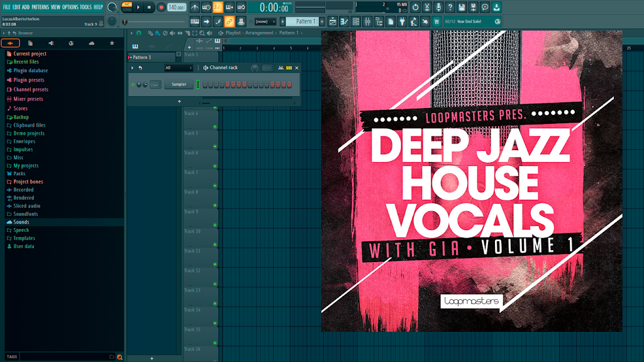644x362 pixels.
Task: Start playback with the play button
Action: click(138, 7)
